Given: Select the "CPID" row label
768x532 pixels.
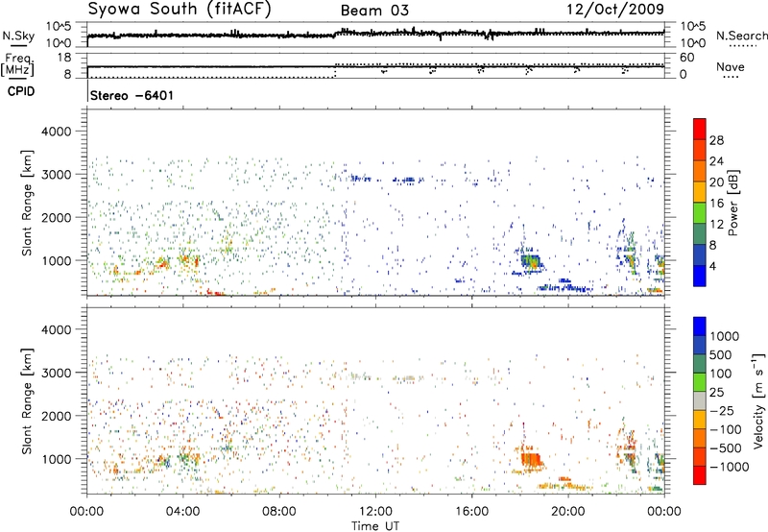Looking at the screenshot, I should point(21,91).
